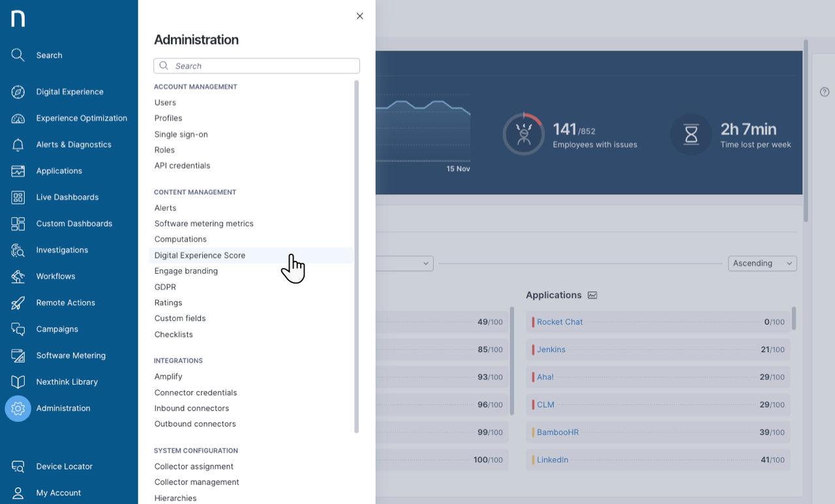
Task: Click the Nexthink logo icon
Action: click(18, 19)
